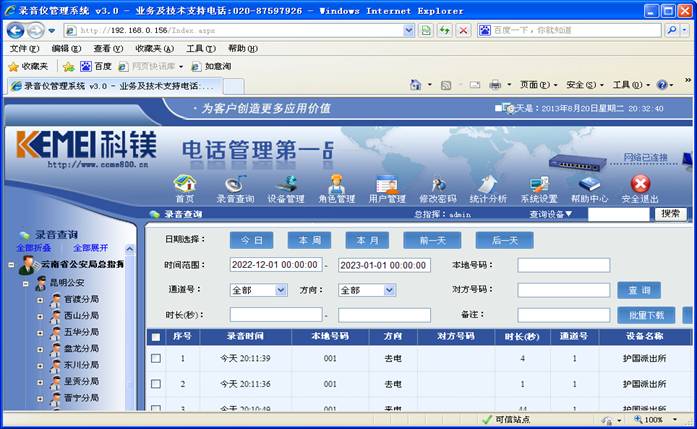Screen dimensions: 697x429
Task: Click the 前一天 button
Action: (x=433, y=241)
